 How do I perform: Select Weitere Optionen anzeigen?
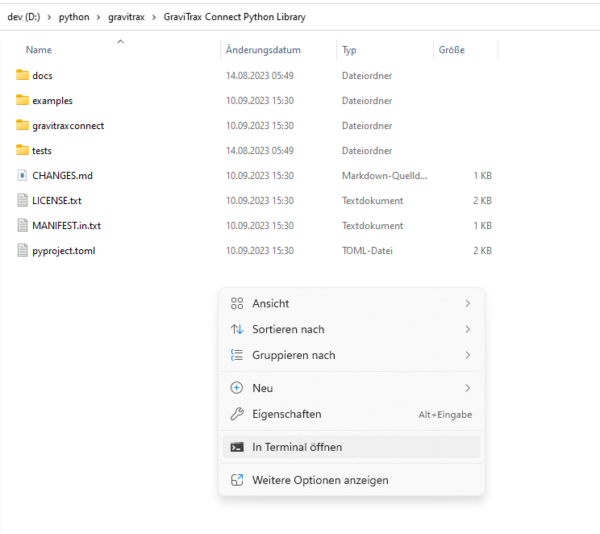[320, 480]
